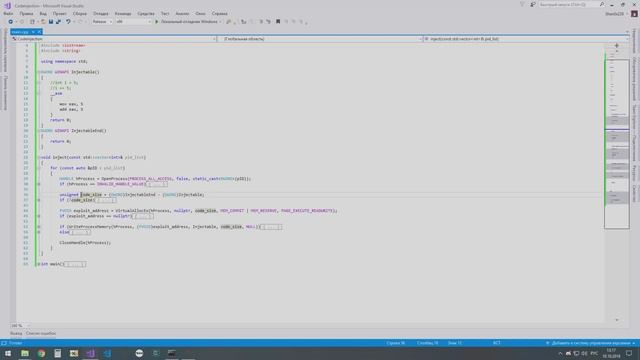The width and height of the screenshot is (640, 360).
Task: Expand the exploit_address nullptr if block
Action: 39,216
